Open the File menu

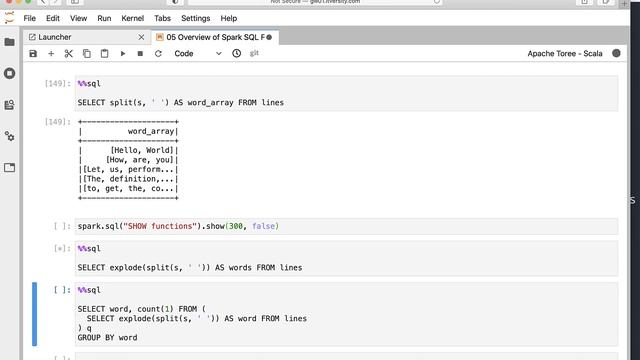[x=29, y=18]
